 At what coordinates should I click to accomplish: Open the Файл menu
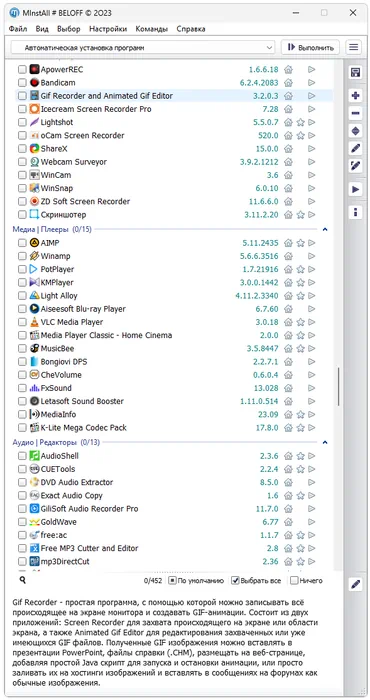(18, 29)
